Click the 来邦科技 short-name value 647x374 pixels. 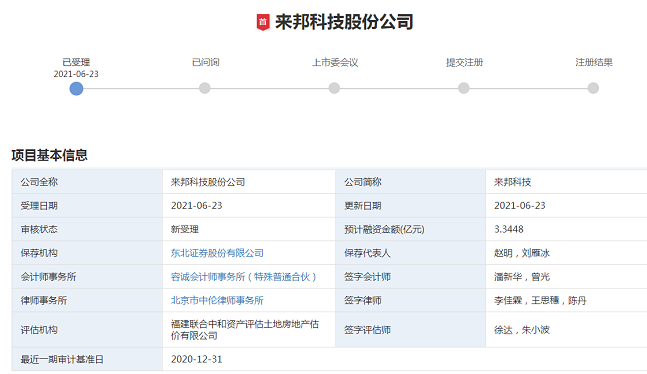(x=512, y=182)
